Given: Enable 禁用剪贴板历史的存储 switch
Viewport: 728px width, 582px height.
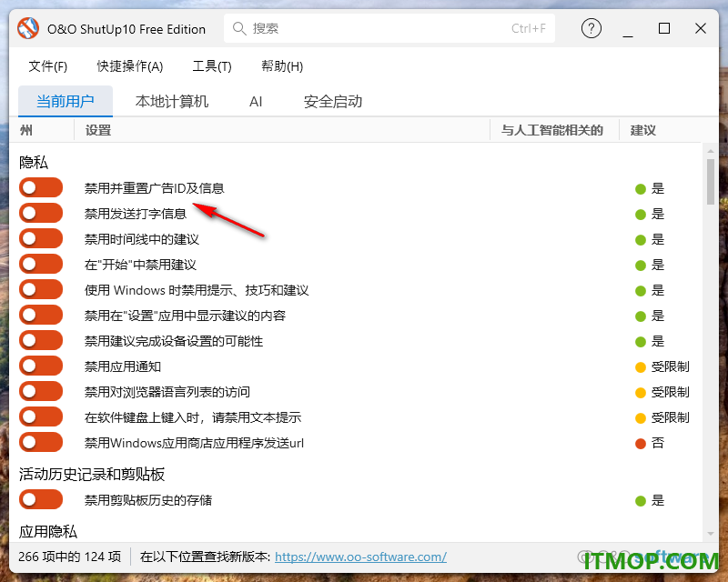Looking at the screenshot, I should [x=41, y=500].
